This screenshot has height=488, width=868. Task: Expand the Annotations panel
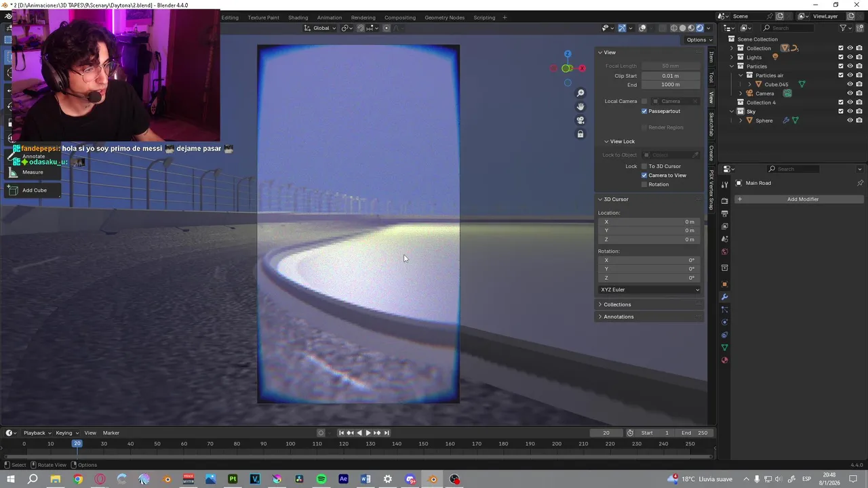click(618, 317)
